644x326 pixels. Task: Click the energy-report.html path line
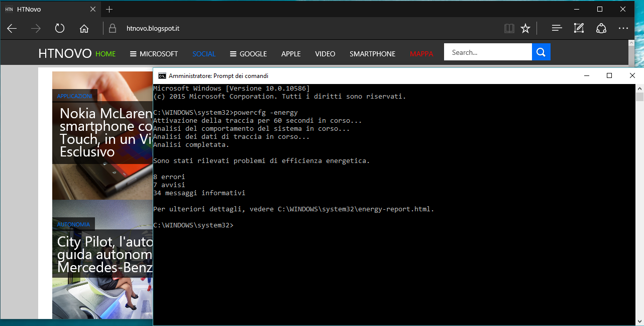click(x=294, y=209)
